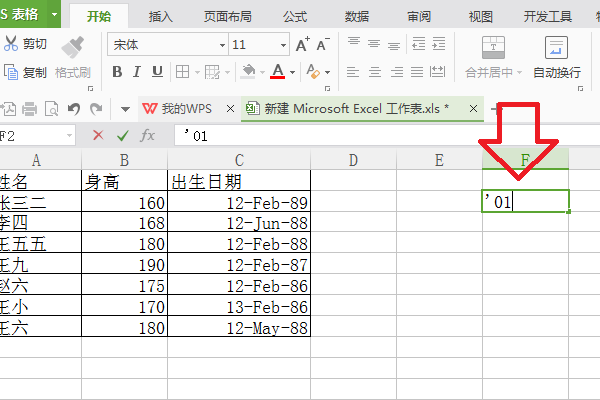The width and height of the screenshot is (600, 400).
Task: Click the Auto Wrap Text button
Action: pyautogui.click(x=557, y=57)
